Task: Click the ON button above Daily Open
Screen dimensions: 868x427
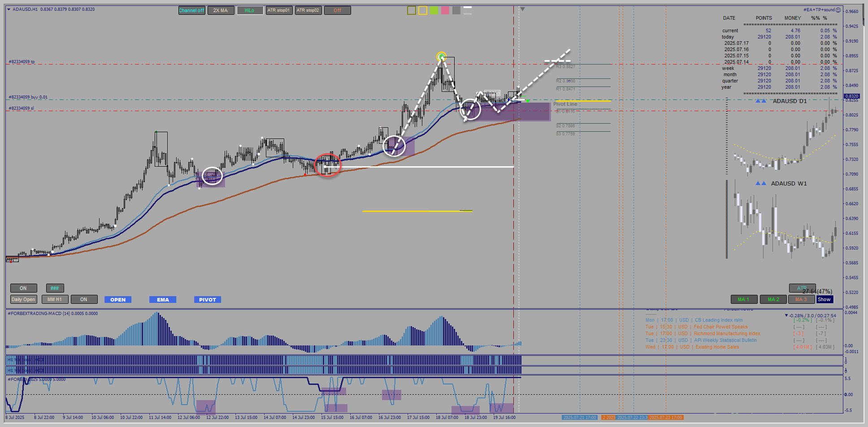Action: 23,288
